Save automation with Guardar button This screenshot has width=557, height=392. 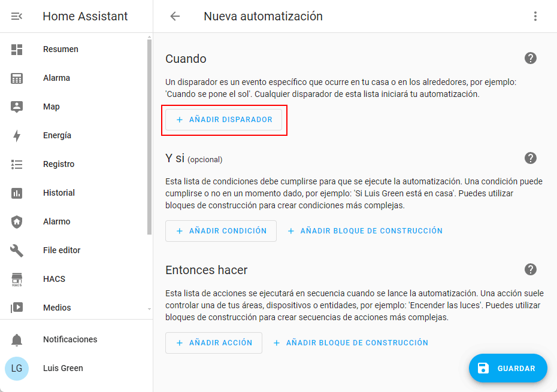508,368
